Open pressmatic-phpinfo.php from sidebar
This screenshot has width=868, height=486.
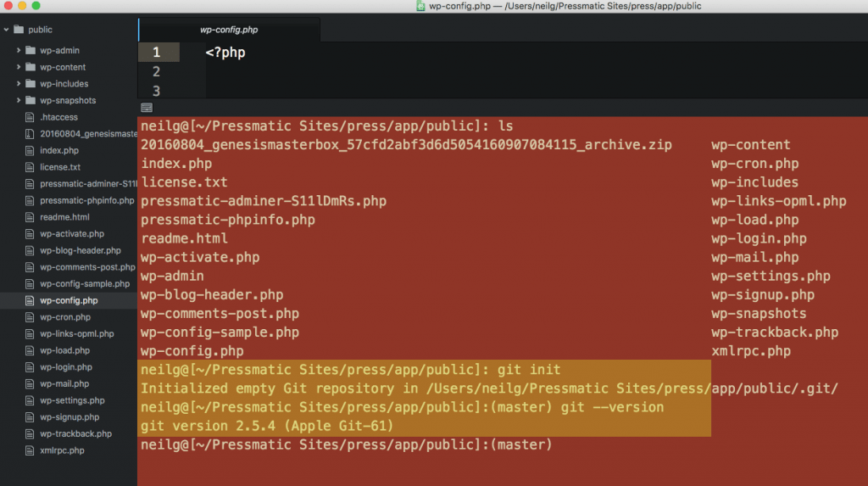pyautogui.click(x=87, y=200)
